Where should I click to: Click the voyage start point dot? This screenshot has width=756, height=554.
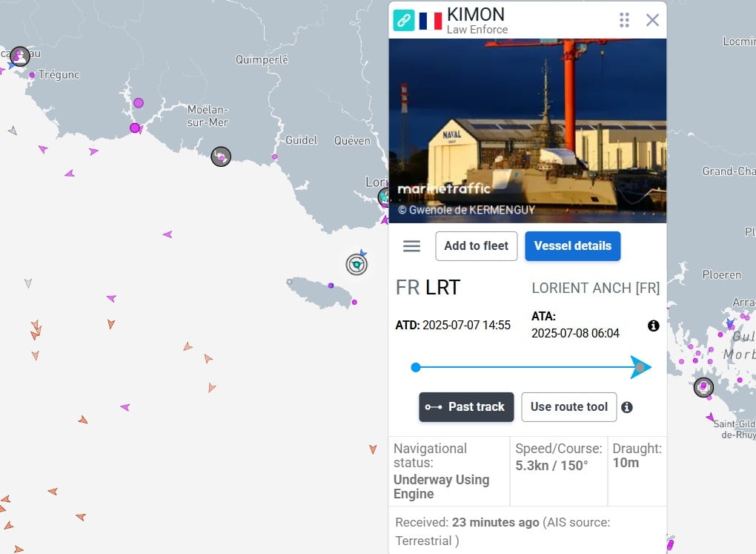[416, 368]
